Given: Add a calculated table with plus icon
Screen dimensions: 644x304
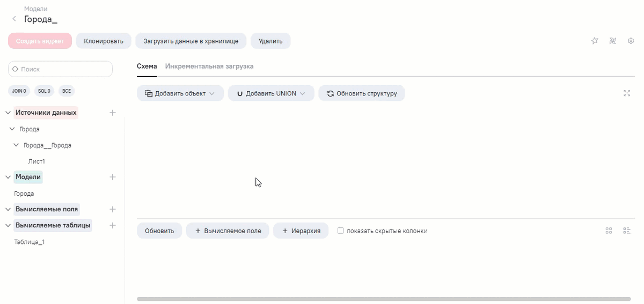Looking at the screenshot, I should tap(113, 225).
